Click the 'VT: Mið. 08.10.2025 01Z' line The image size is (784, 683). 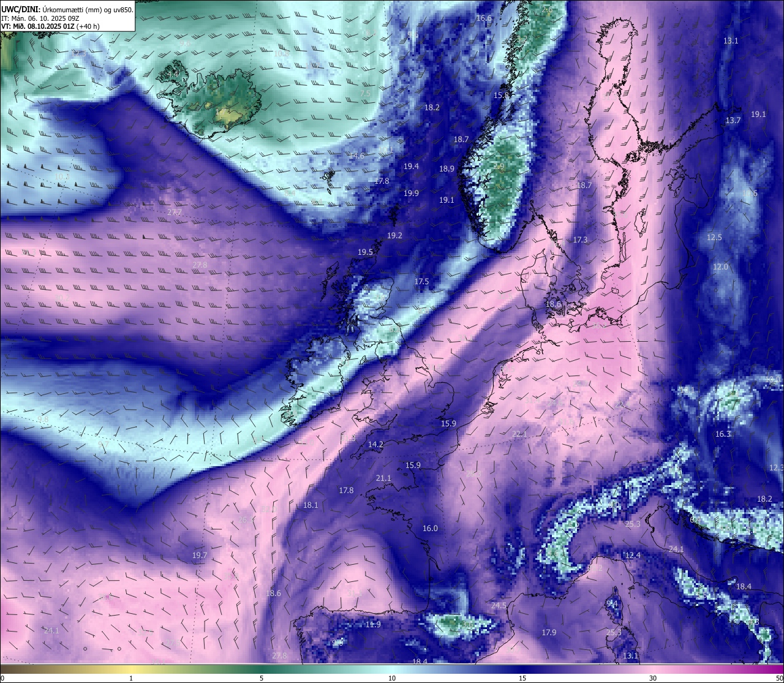click(x=50, y=26)
